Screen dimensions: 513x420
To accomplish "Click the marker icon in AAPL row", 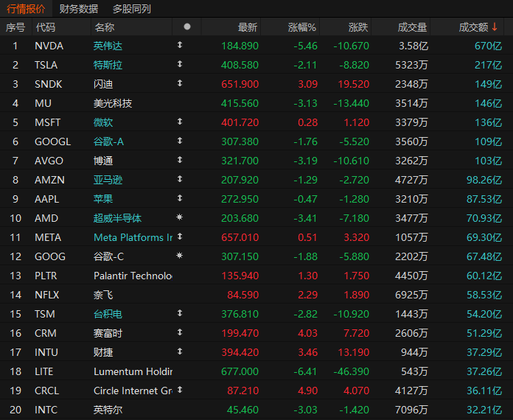I will click(180, 198).
